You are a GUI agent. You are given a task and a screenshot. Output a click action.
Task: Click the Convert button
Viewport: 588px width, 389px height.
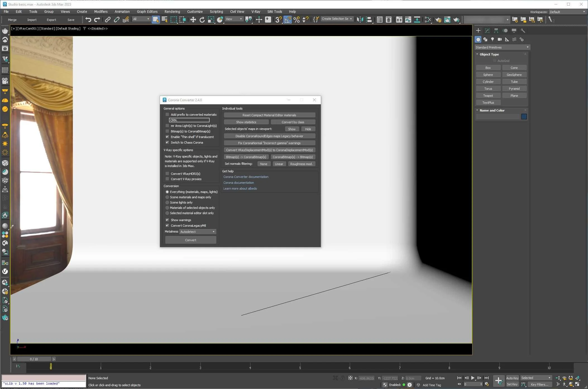click(x=191, y=240)
